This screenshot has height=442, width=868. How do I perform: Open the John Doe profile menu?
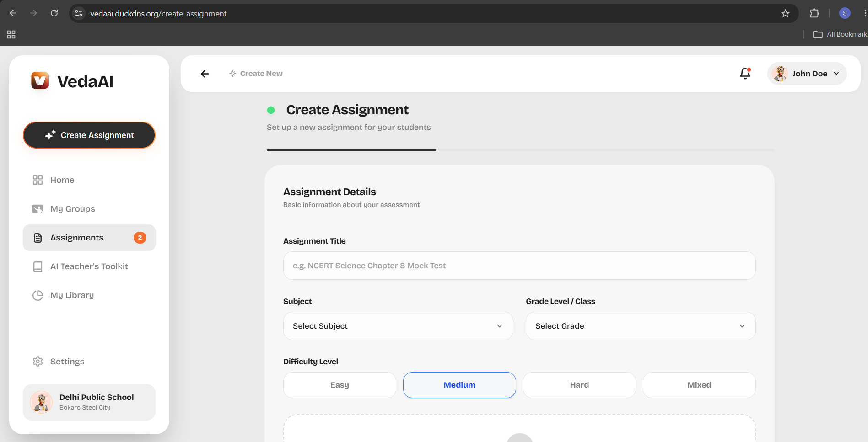pyautogui.click(x=807, y=74)
